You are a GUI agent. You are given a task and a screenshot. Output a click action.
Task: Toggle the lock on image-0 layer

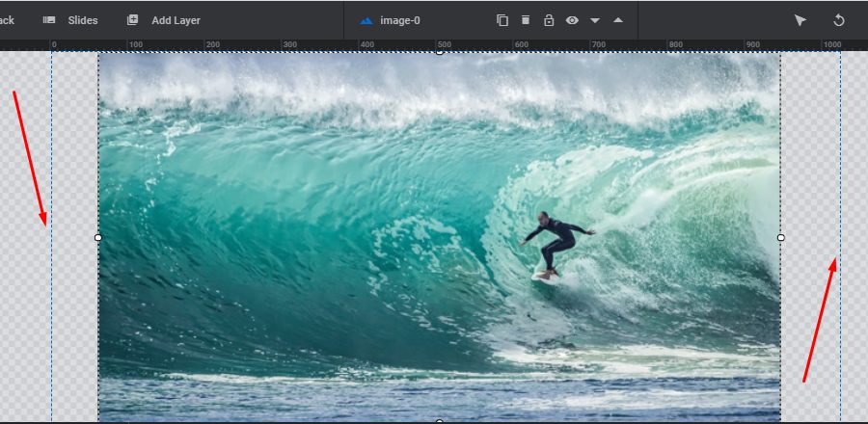[549, 20]
